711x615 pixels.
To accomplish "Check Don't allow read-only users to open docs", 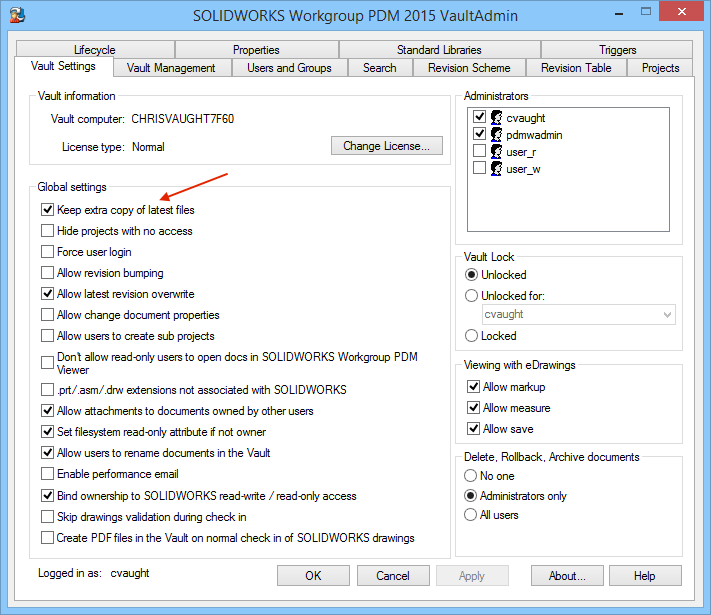I will coord(47,363).
